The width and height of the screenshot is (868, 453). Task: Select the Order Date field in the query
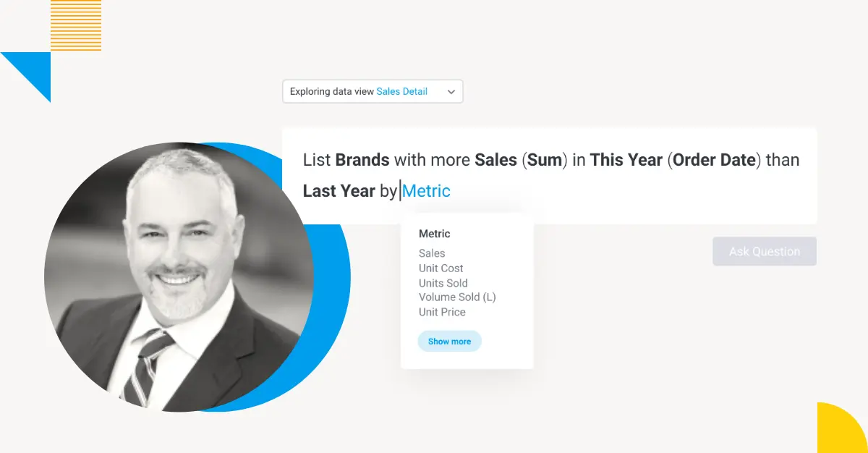click(x=714, y=160)
